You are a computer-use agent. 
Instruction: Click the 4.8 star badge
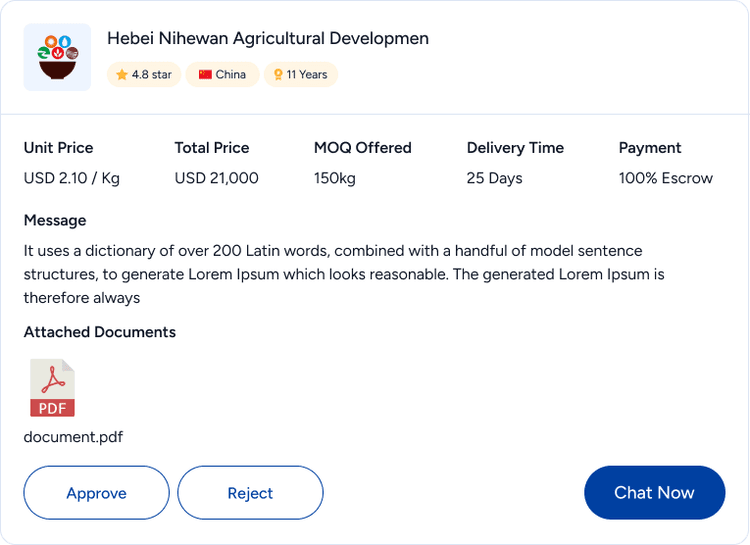pos(144,75)
